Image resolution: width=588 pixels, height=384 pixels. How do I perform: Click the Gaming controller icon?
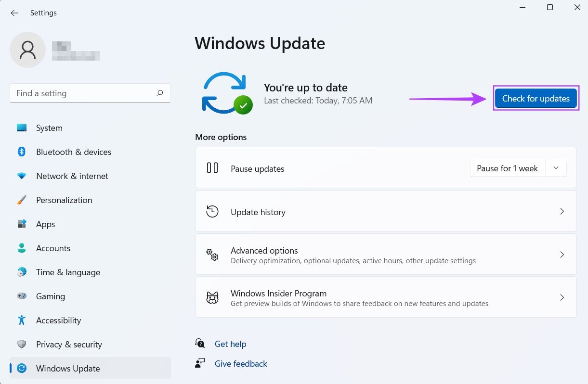tap(22, 296)
